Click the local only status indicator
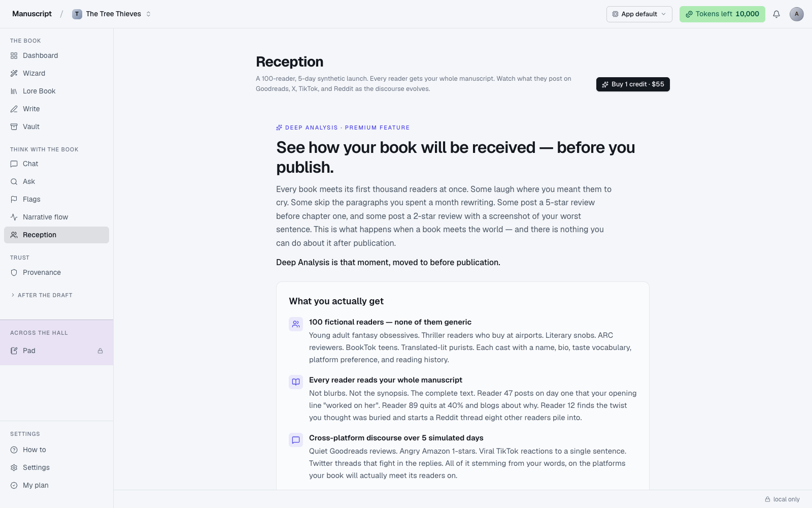 [x=783, y=499]
